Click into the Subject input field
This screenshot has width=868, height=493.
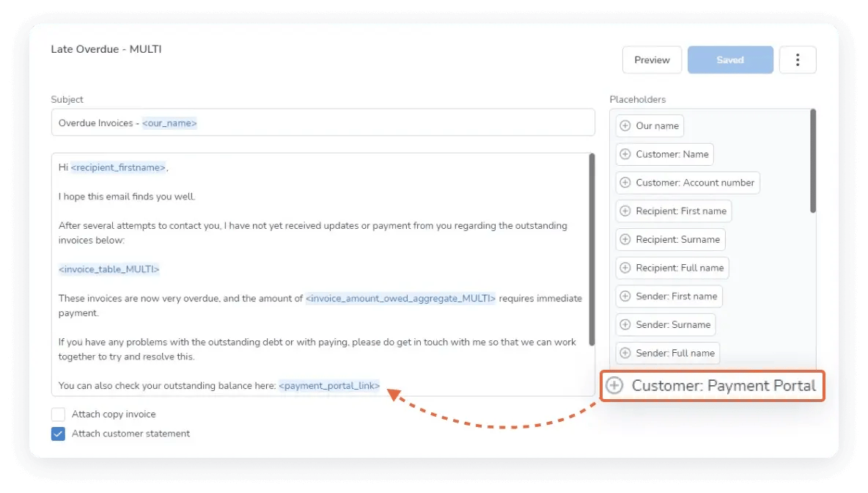pyautogui.click(x=323, y=123)
